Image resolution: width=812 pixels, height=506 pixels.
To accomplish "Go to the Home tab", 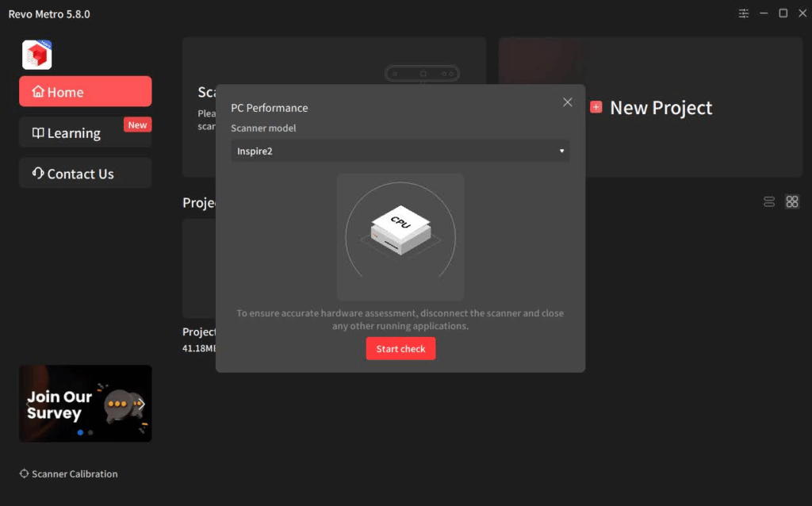I will [x=85, y=92].
